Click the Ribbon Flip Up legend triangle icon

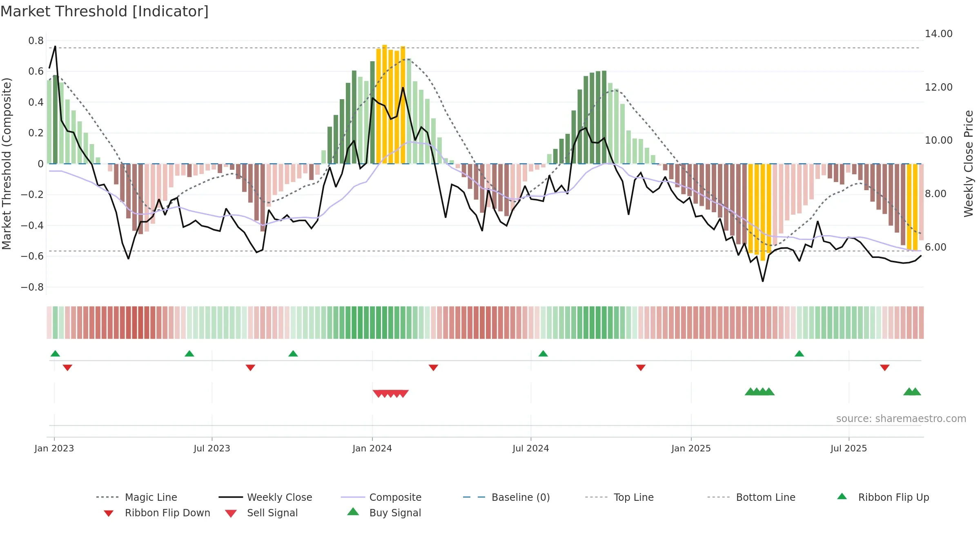click(x=842, y=496)
